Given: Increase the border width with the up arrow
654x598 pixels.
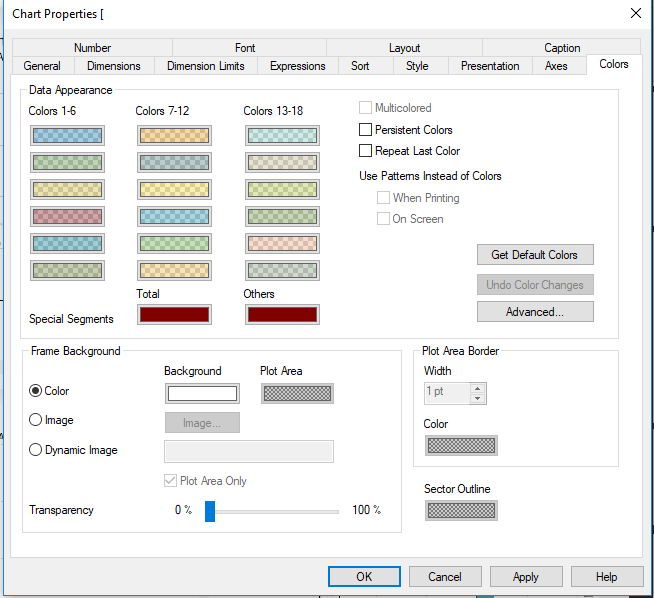Looking at the screenshot, I should [x=478, y=389].
